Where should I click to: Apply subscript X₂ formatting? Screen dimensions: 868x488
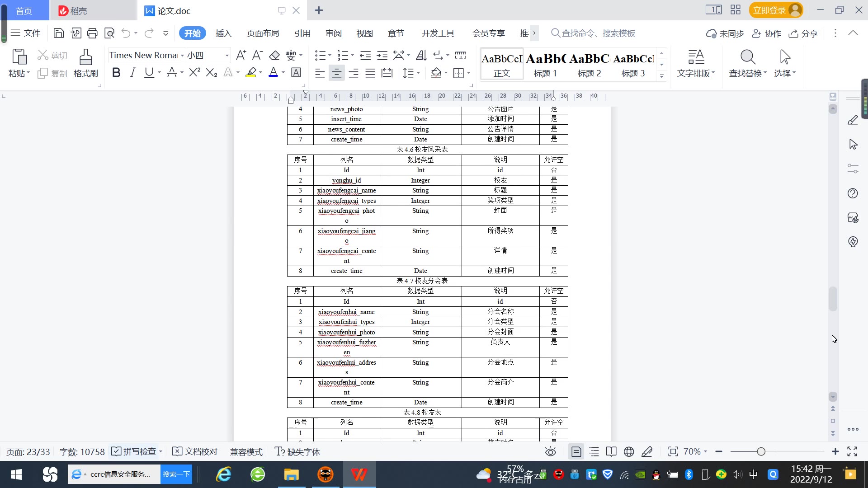(x=212, y=72)
